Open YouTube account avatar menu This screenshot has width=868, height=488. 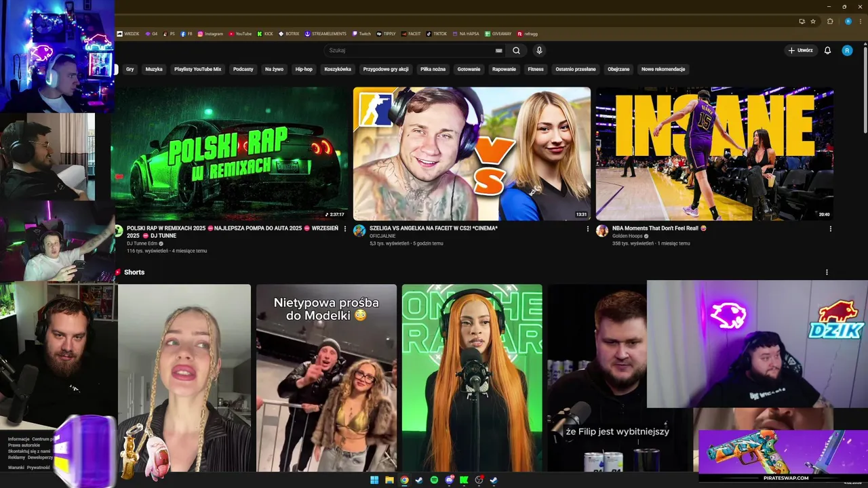(x=847, y=50)
